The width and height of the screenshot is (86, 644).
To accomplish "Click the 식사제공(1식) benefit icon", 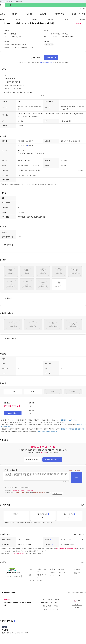I will point(59,284).
